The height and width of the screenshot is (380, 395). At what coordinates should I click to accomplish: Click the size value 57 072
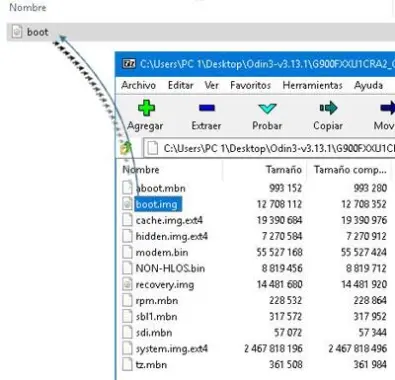289,332
